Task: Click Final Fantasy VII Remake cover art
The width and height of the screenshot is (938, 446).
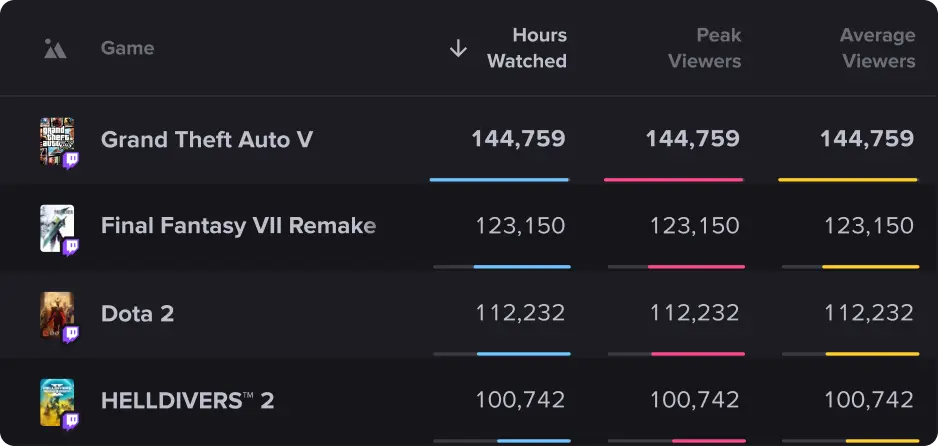Action: click(x=55, y=226)
